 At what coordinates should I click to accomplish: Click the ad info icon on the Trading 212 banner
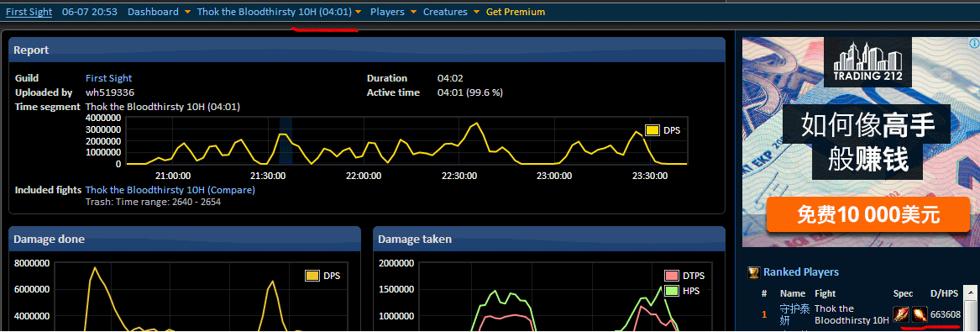click(x=974, y=43)
